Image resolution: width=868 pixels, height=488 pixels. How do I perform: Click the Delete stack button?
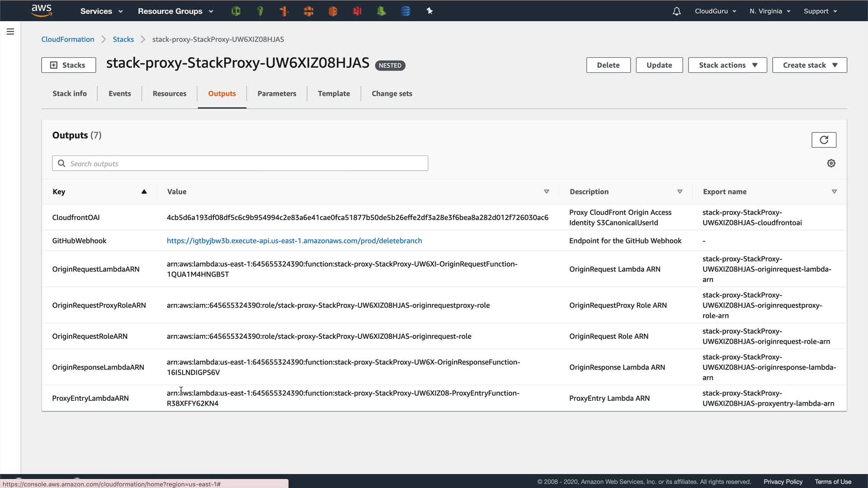[x=608, y=65]
